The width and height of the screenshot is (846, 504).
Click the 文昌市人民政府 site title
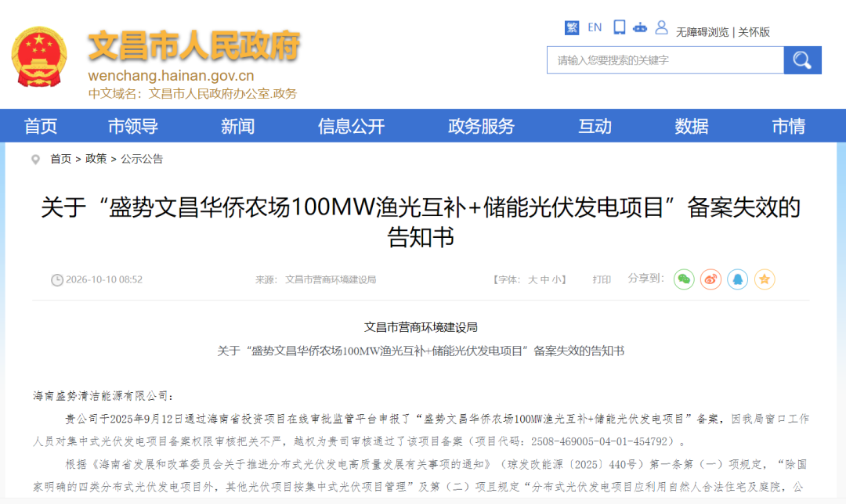click(x=194, y=45)
